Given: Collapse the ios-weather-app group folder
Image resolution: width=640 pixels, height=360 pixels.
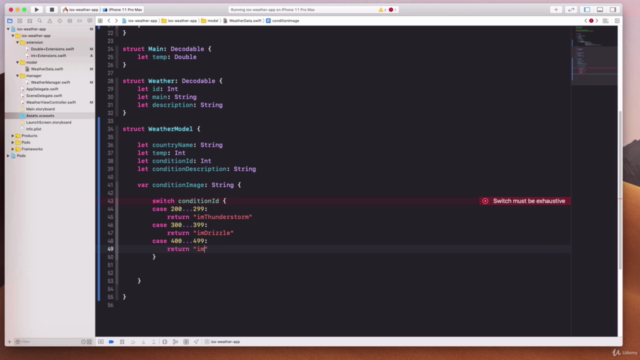Looking at the screenshot, I should [x=13, y=36].
